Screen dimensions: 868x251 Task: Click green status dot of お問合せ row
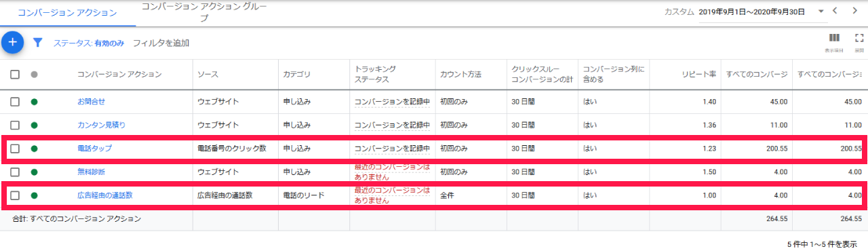[34, 102]
